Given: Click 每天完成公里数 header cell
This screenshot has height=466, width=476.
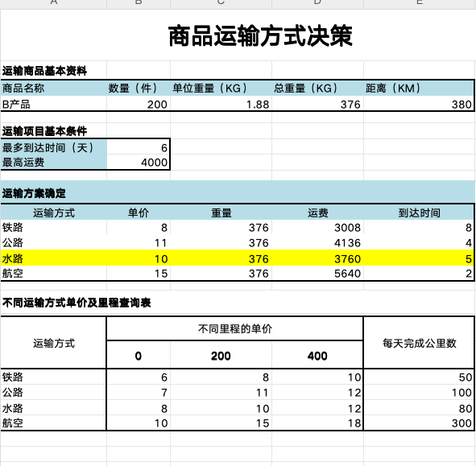Looking at the screenshot, I should (x=419, y=343).
